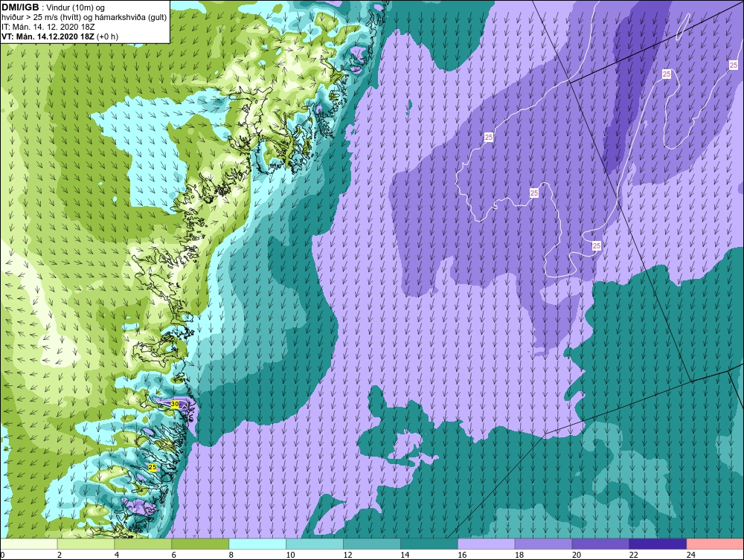Choose the 12–14 m/s teal legend swatch

pyautogui.click(x=371, y=544)
